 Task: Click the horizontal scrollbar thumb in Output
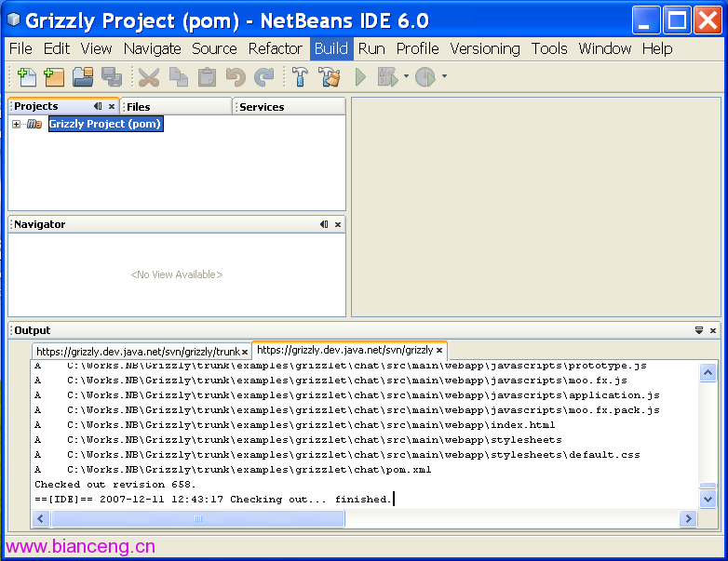tap(198, 518)
